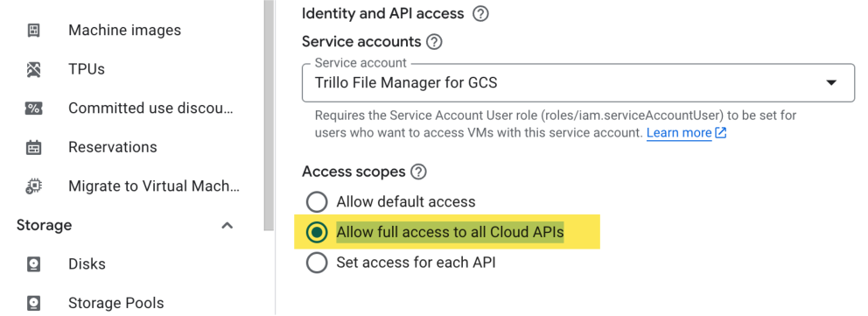Viewport: 868px width, 316px height.
Task: Click the 'Trillo File Manager for GCS' value
Action: click(x=406, y=83)
